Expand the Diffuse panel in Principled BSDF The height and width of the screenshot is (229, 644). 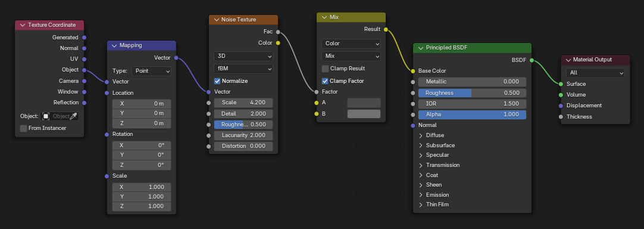pyautogui.click(x=421, y=135)
